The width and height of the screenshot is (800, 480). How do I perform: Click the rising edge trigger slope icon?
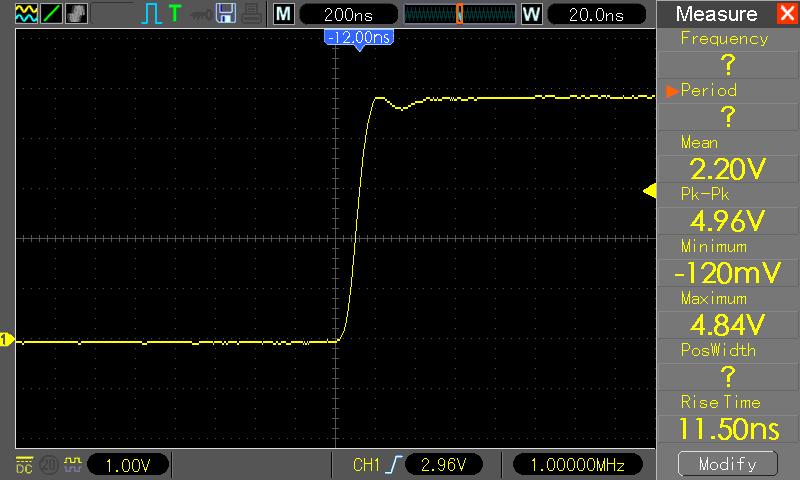click(x=394, y=465)
